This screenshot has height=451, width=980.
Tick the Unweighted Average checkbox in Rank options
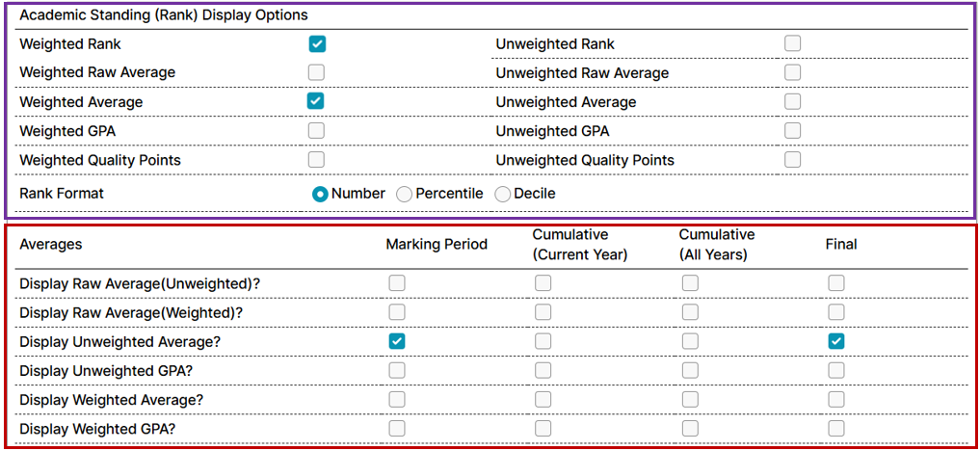(x=792, y=101)
